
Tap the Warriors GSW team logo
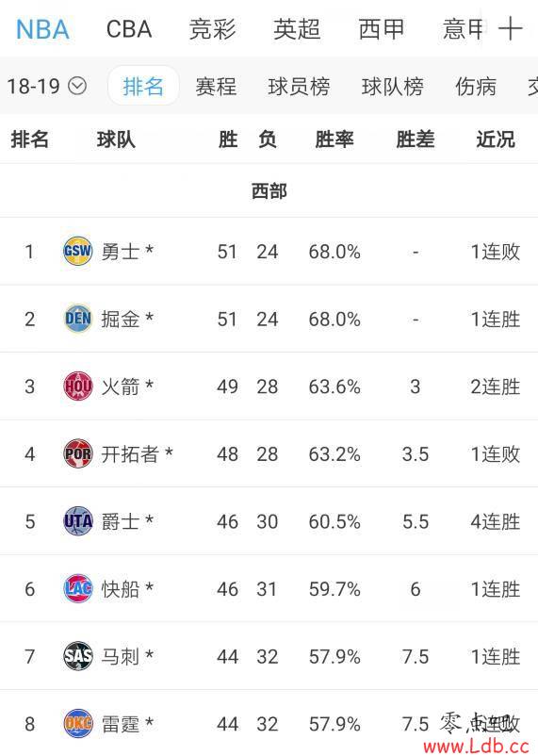[x=78, y=251]
